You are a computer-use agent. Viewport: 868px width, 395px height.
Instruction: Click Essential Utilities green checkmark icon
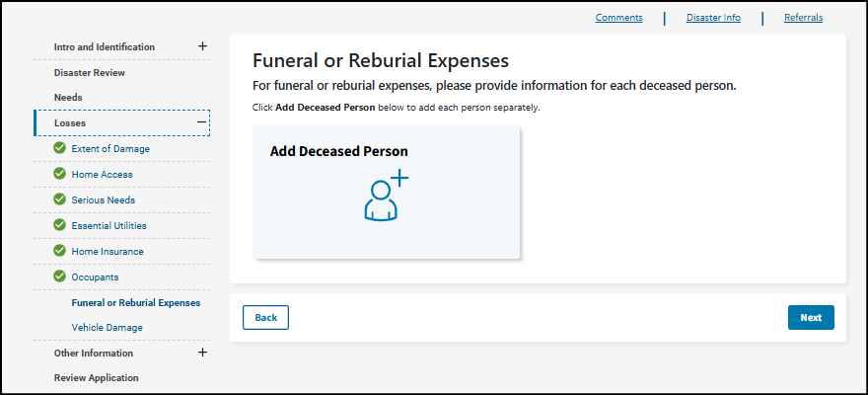59,225
